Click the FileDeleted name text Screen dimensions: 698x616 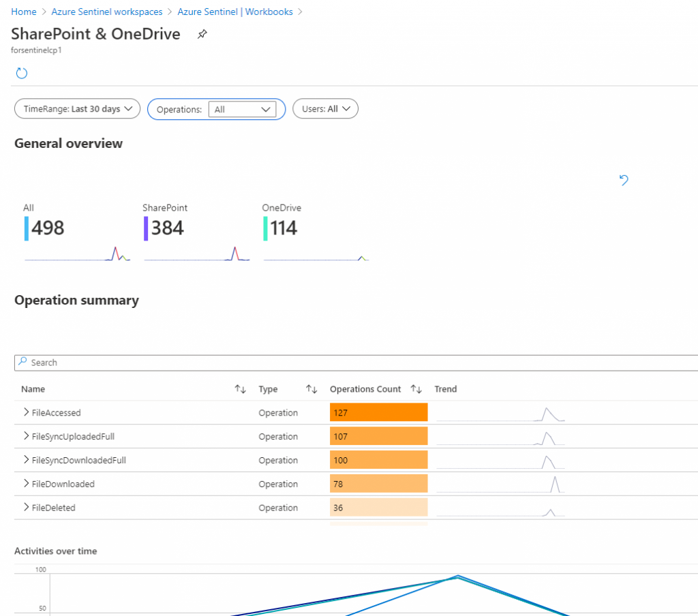click(x=53, y=508)
